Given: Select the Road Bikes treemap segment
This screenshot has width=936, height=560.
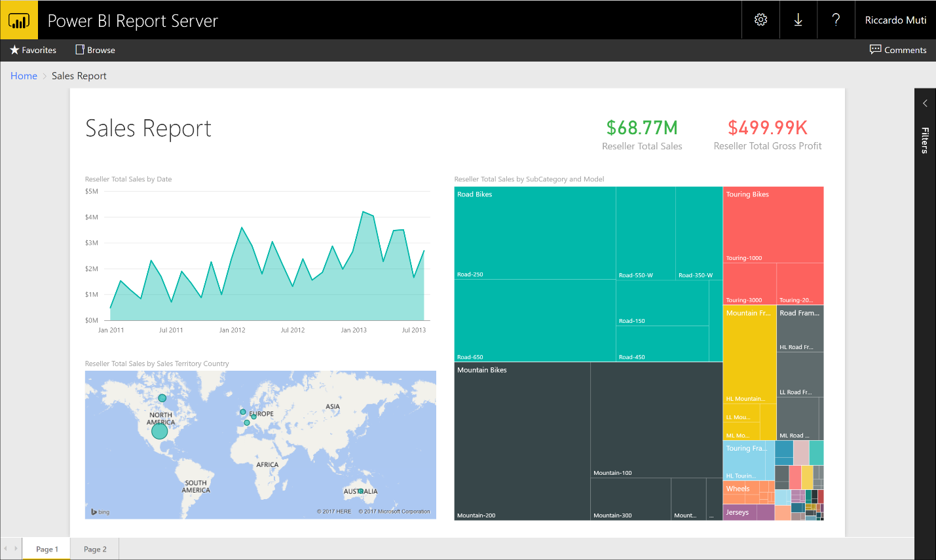Looking at the screenshot, I should pos(534,233).
